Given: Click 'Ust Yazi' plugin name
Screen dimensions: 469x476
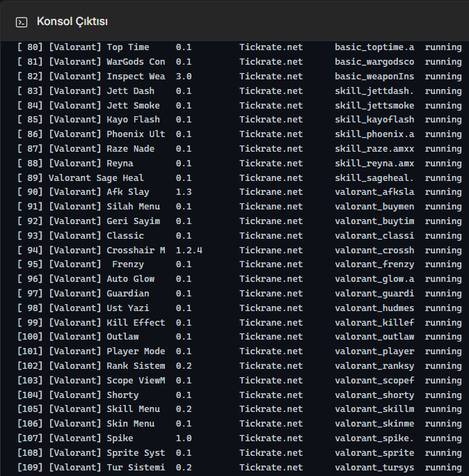Looking at the screenshot, I should [128, 308].
